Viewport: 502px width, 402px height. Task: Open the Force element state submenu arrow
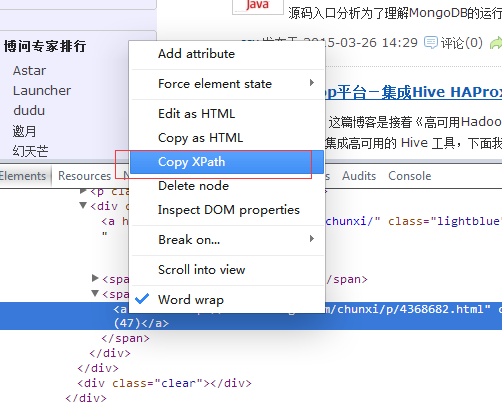click(x=312, y=83)
